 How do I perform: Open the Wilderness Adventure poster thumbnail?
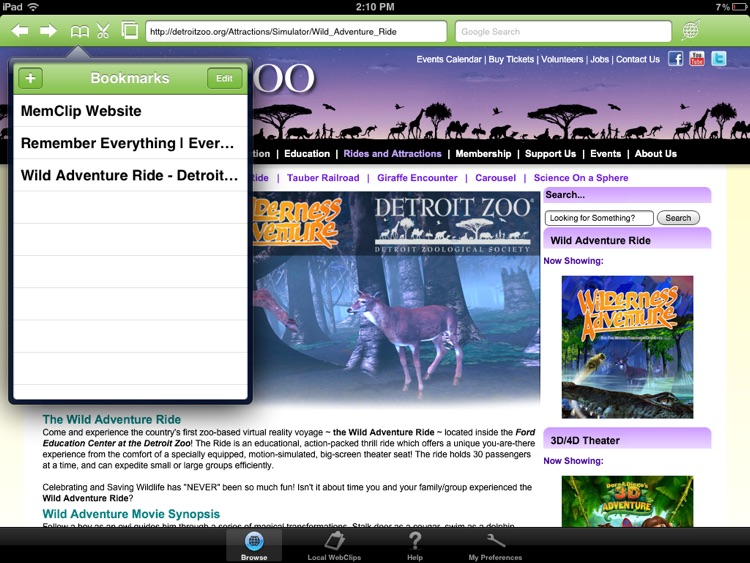[x=627, y=347]
